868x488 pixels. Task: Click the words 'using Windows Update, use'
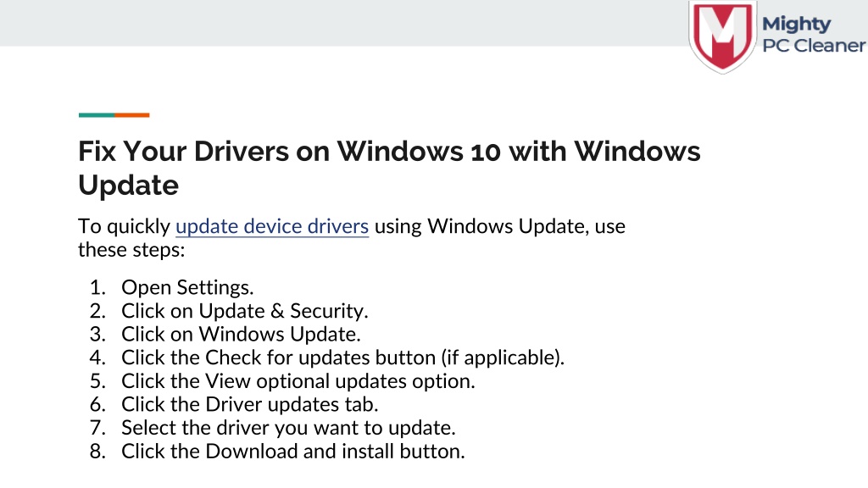coord(500,226)
